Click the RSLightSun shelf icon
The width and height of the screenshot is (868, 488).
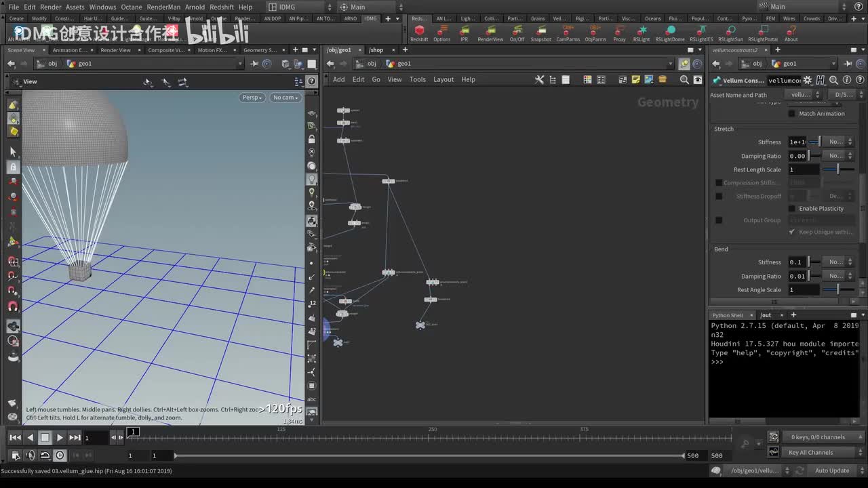[x=730, y=32]
